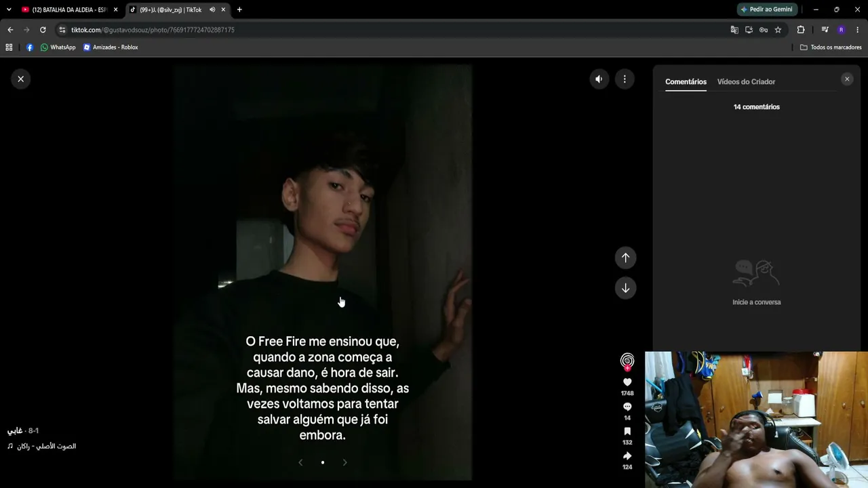Click the photo with the Free Fire caption
868x488 pixels.
pyautogui.click(x=322, y=272)
